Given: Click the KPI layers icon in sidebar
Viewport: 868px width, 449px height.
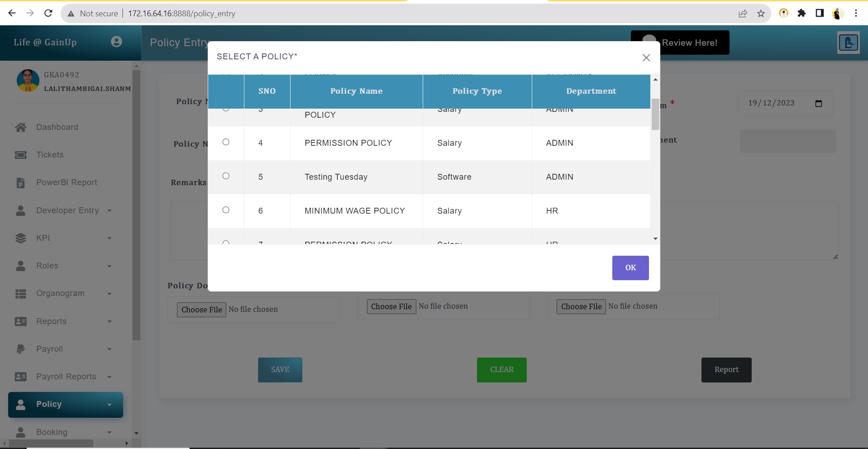Looking at the screenshot, I should (x=21, y=238).
